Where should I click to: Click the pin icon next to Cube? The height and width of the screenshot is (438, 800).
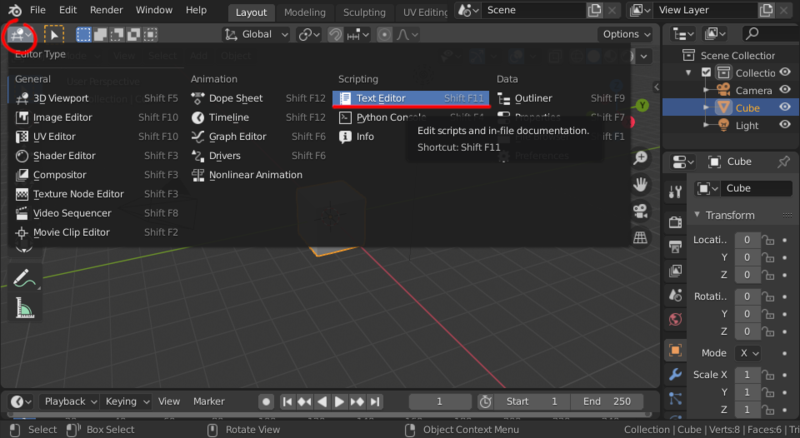pyautogui.click(x=783, y=162)
